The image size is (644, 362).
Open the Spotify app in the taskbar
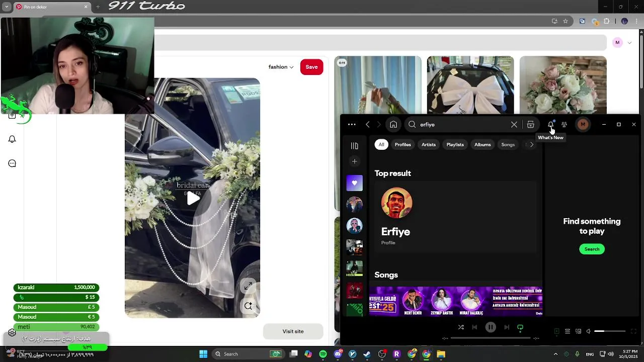pos(323,354)
